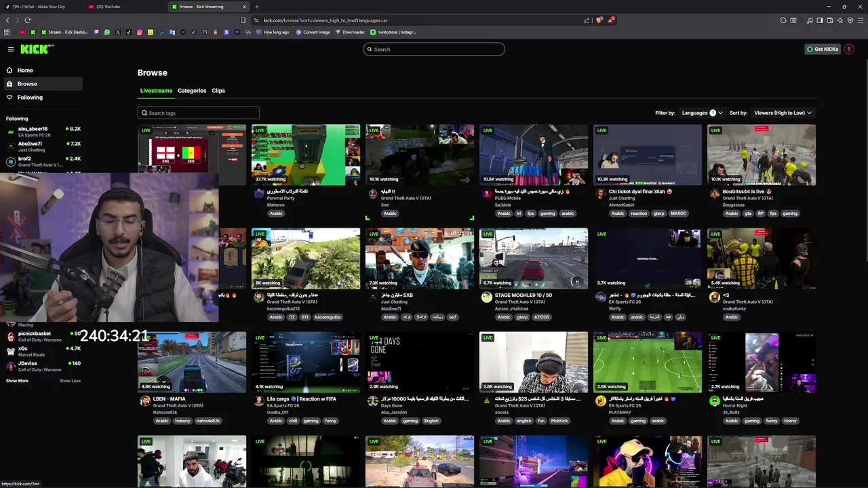868x488 pixels.
Task: Open AbuSwe7l channel in Following list
Action: tap(43, 146)
